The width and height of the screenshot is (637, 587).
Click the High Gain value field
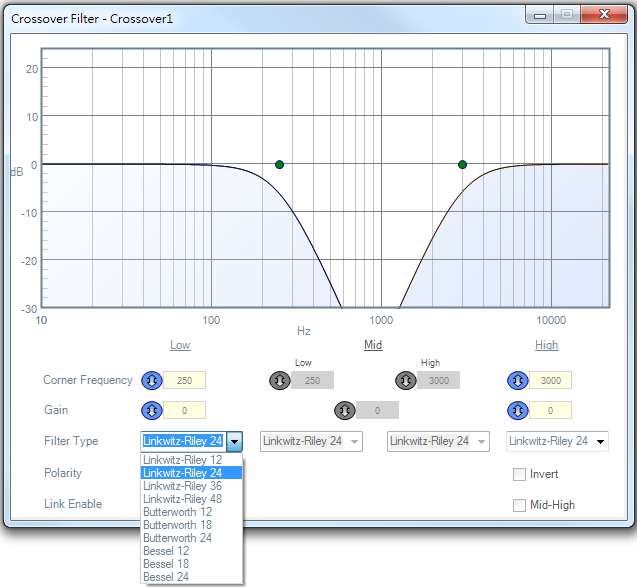(x=550, y=411)
